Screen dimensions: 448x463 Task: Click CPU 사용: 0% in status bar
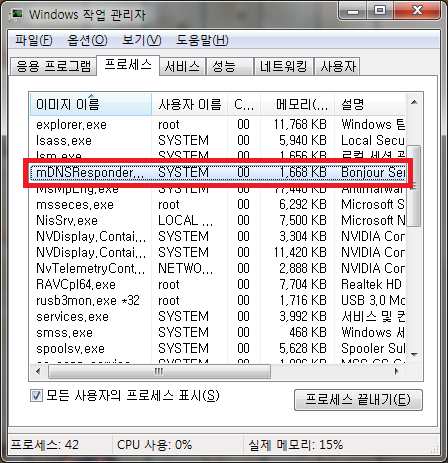click(154, 445)
